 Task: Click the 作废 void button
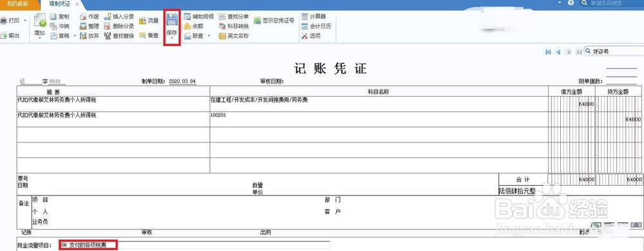click(90, 17)
